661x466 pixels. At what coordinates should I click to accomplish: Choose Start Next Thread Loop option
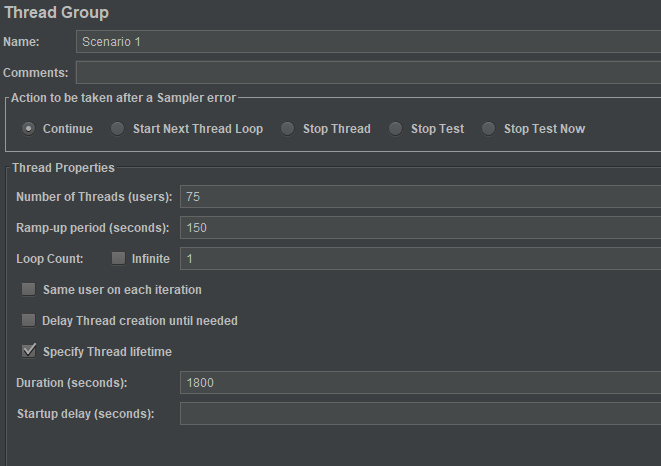coord(118,129)
